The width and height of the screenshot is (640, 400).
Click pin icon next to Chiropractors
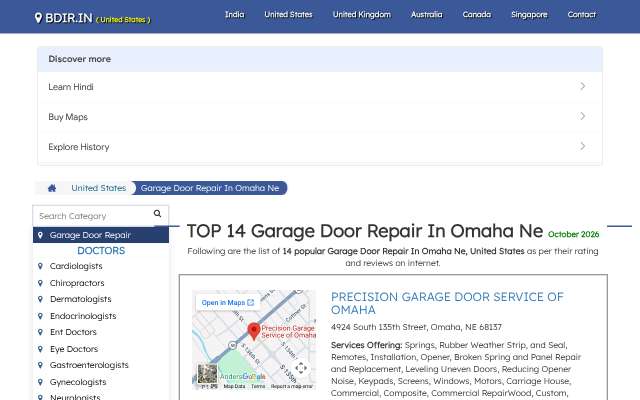(x=40, y=283)
